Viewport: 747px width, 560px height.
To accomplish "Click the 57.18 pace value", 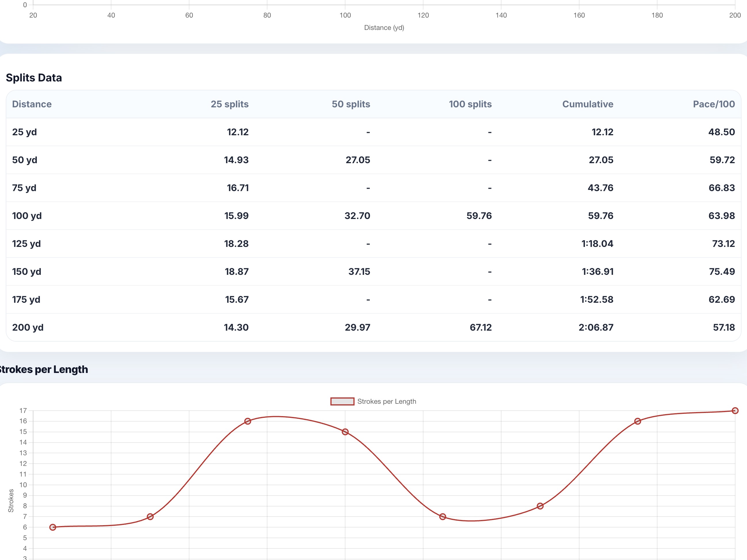I will click(724, 327).
